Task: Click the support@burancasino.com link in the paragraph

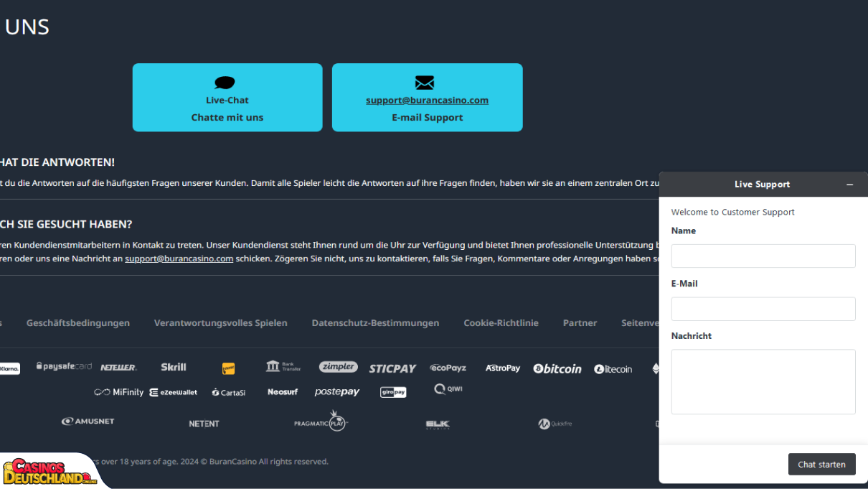Action: tap(179, 259)
